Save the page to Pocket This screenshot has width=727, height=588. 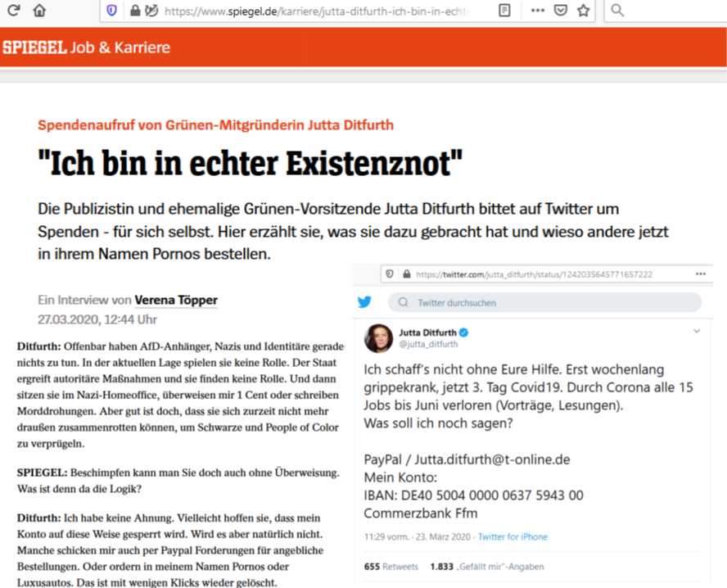[x=561, y=10]
